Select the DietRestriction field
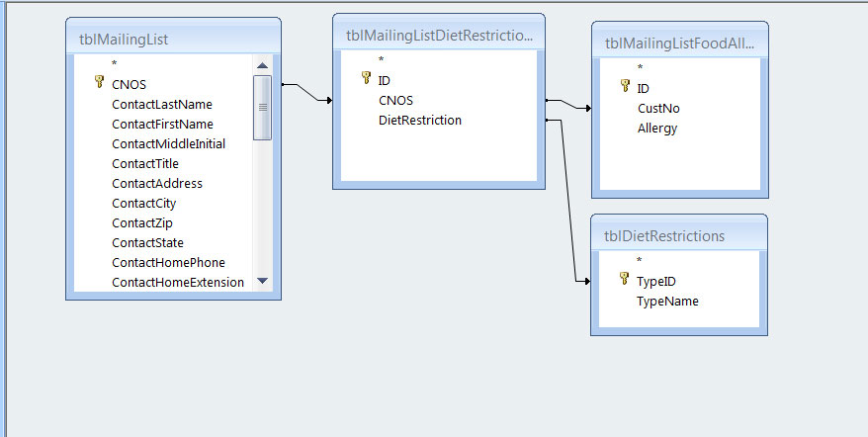 tap(419, 121)
